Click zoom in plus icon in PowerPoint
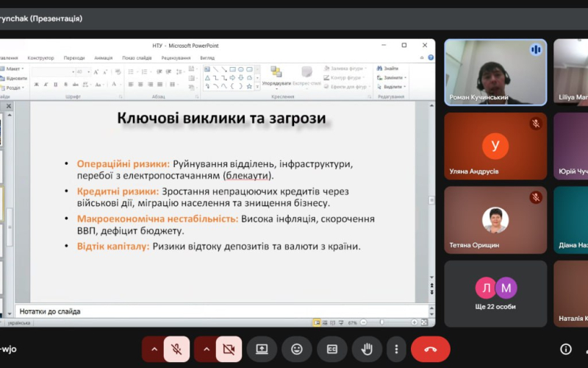The height and width of the screenshot is (368, 588). click(x=415, y=322)
